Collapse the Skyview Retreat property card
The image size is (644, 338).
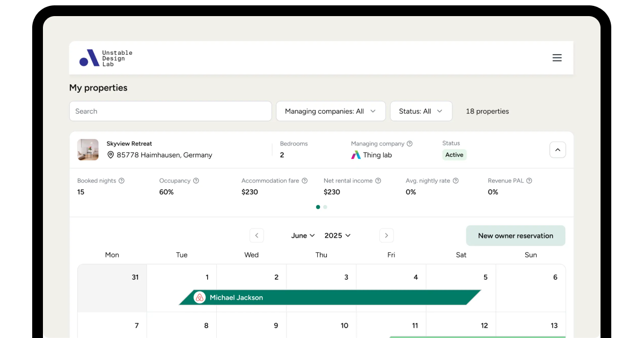click(558, 150)
